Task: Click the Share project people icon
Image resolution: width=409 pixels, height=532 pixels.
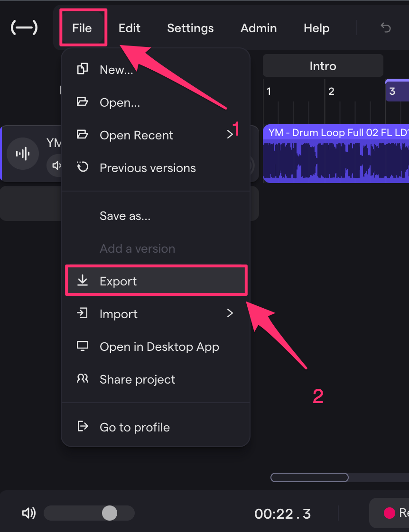Action: [83, 379]
